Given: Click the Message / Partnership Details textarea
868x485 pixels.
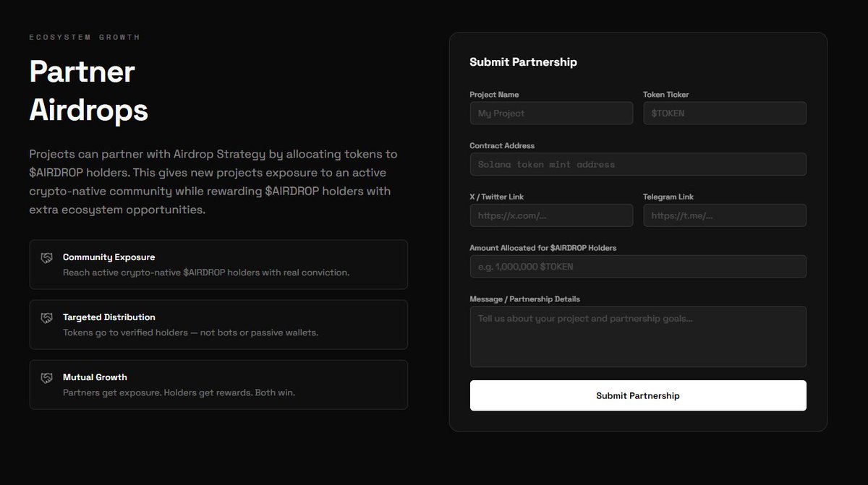Looking at the screenshot, I should click(638, 337).
